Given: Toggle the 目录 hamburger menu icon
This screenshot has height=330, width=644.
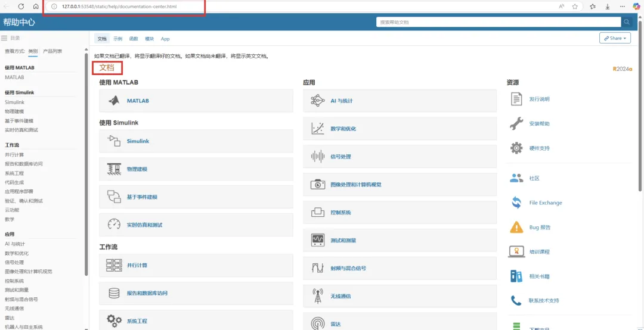Looking at the screenshot, I should click(x=4, y=38).
